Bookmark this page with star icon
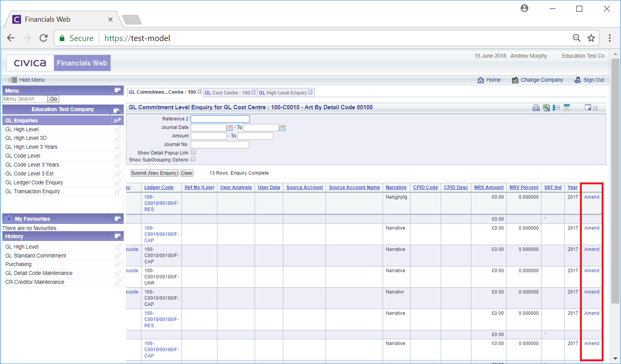Viewport: 621px width, 364px height. pos(591,38)
